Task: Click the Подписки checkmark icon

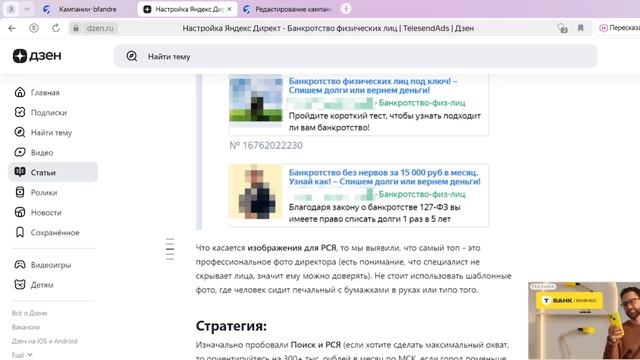Action: coord(20,112)
